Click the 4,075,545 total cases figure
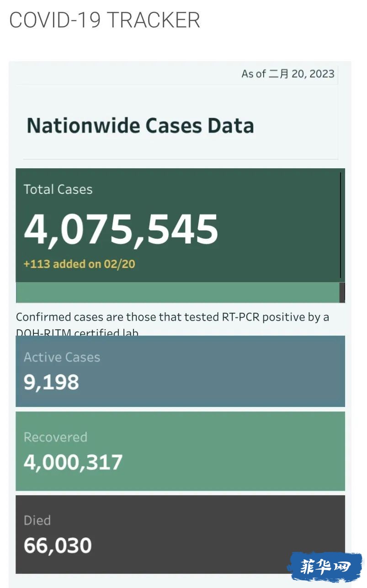Viewport: 367px width, 588px height. [x=121, y=229]
